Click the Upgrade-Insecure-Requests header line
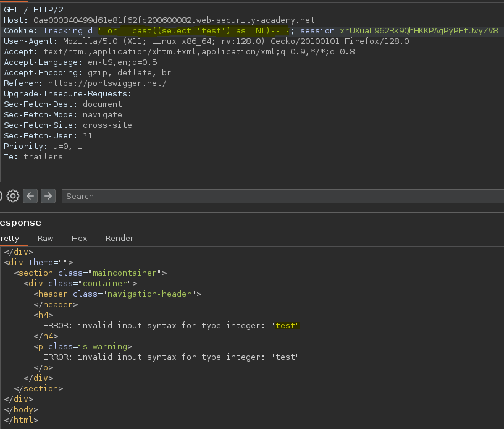This screenshot has width=504, height=429. tap(73, 94)
